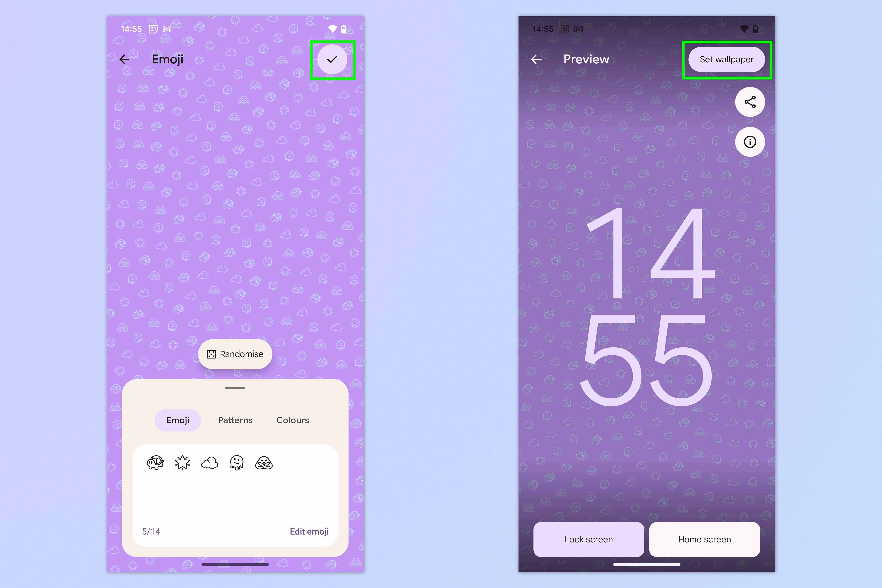
Task: Tap the info icon on preview screen
Action: 750,142
